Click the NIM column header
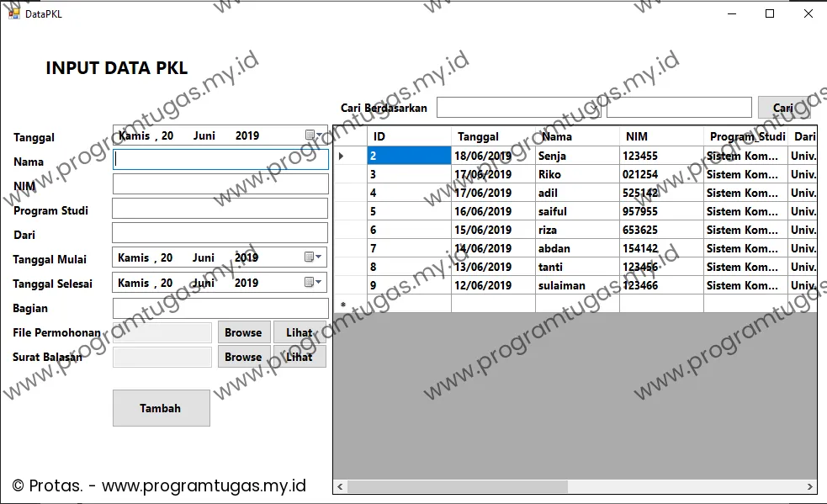The width and height of the screenshot is (827, 504). click(660, 136)
